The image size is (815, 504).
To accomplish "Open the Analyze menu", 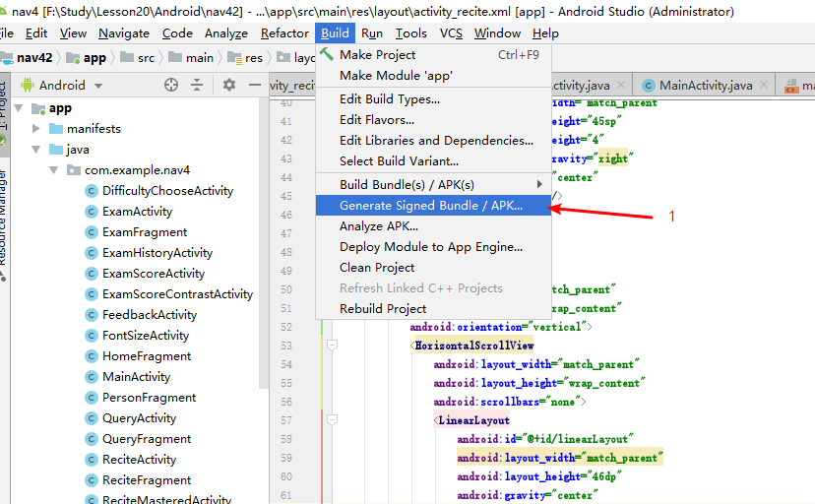I will pos(226,33).
